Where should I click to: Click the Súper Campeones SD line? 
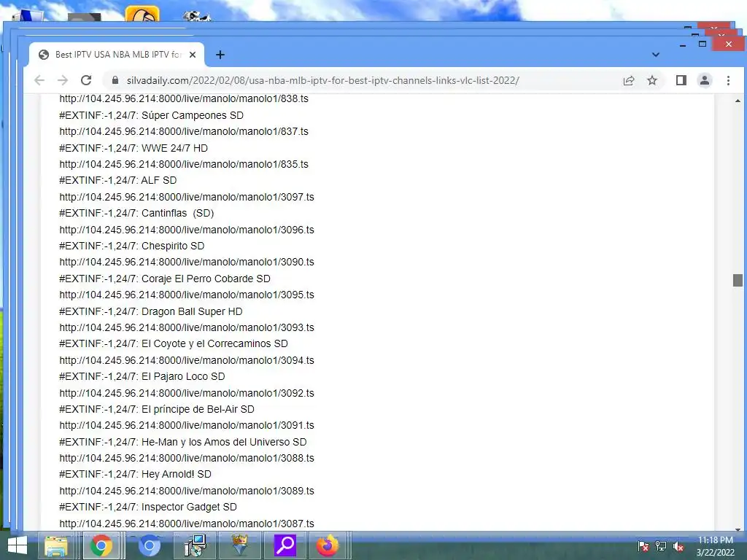pos(151,115)
